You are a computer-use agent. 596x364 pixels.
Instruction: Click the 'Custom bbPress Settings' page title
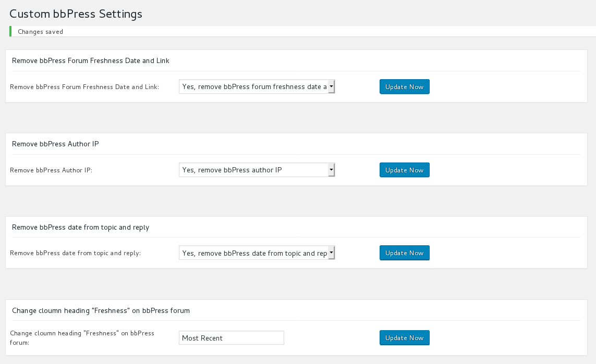(76, 14)
